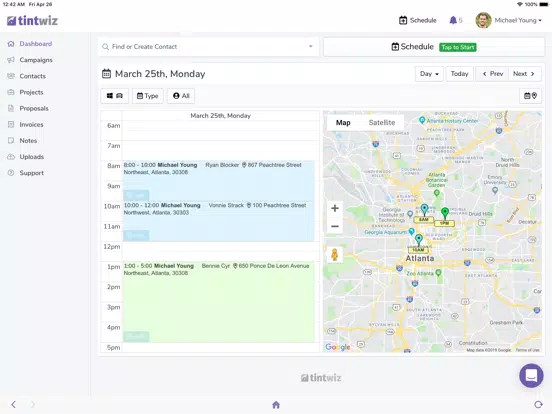Viewport: 552px width, 414px height.
Task: Open the Michael Young account menu
Action: pos(509,20)
